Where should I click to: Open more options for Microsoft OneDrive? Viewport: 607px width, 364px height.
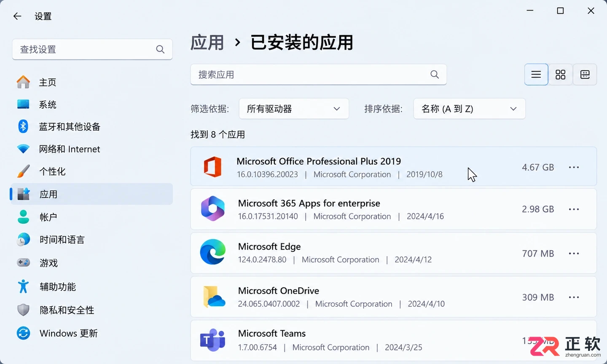point(574,297)
